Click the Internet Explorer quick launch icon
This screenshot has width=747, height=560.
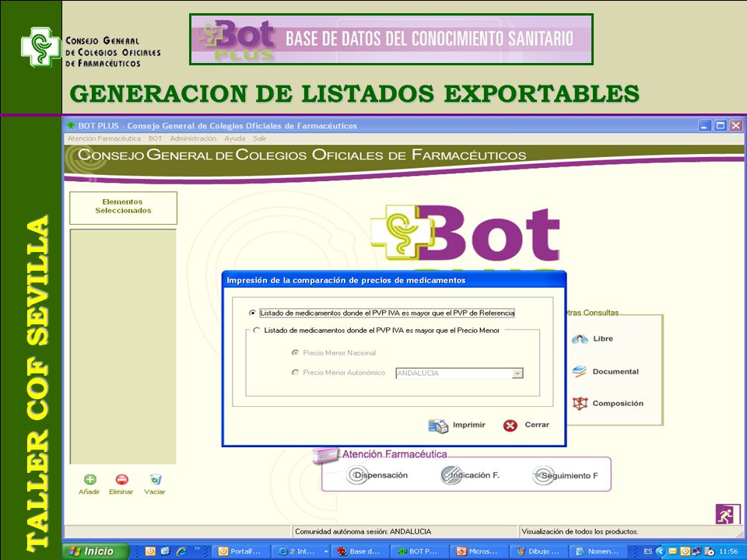(181, 551)
